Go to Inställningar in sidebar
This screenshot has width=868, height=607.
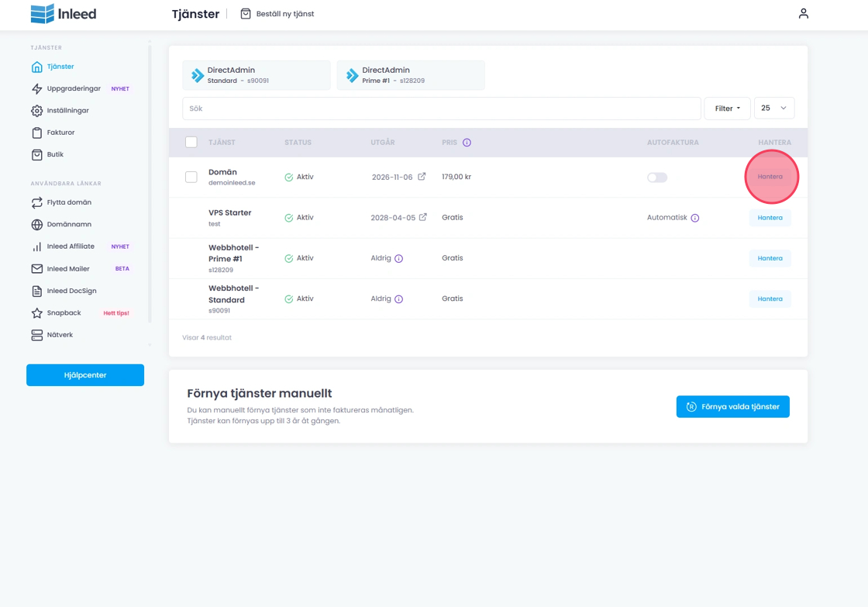[x=67, y=111]
